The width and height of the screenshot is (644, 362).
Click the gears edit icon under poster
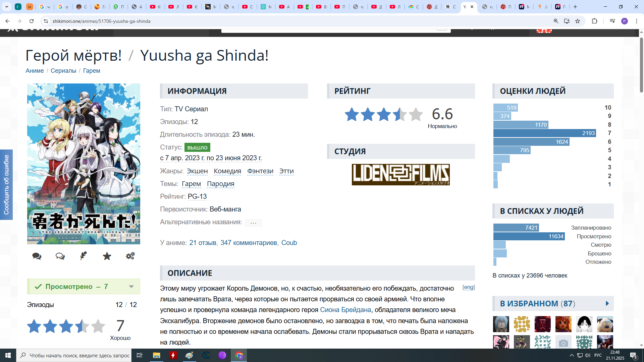(x=130, y=256)
